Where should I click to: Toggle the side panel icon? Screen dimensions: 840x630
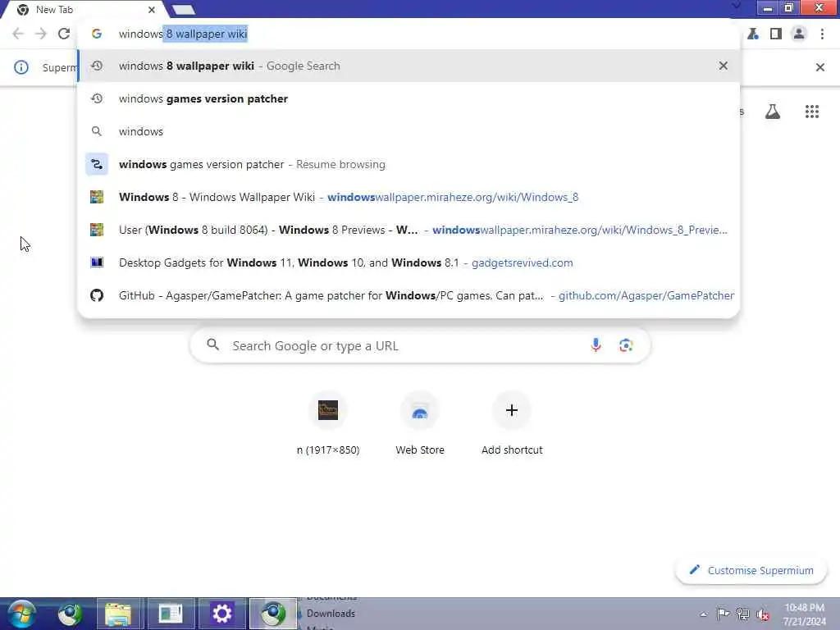pos(775,34)
